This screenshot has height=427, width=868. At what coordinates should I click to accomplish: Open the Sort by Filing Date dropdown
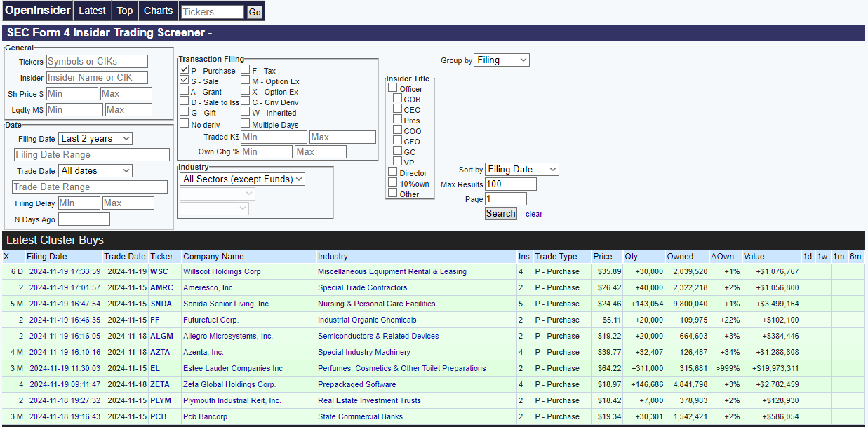[522, 169]
